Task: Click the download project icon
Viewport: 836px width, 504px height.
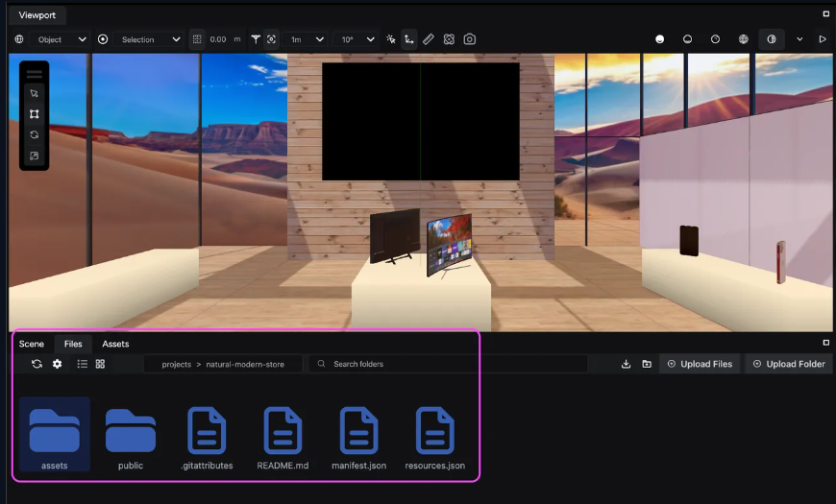Action: [x=626, y=364]
